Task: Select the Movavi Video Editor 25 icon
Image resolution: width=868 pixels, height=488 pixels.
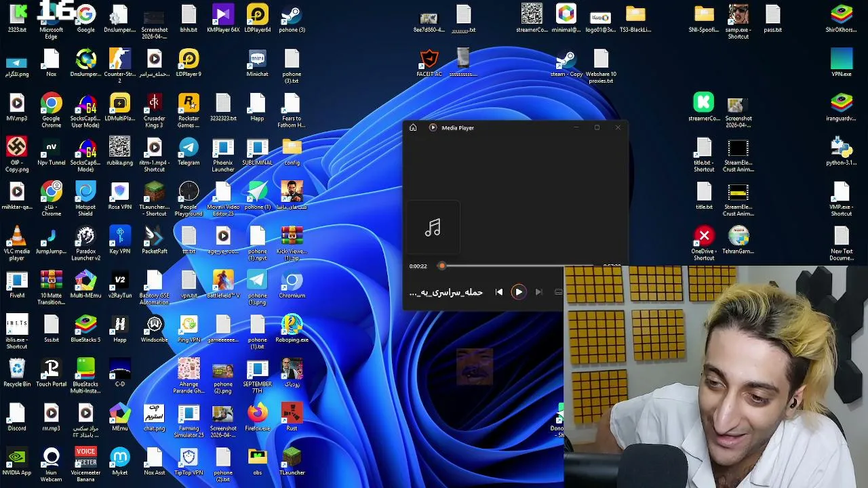Action: click(223, 199)
